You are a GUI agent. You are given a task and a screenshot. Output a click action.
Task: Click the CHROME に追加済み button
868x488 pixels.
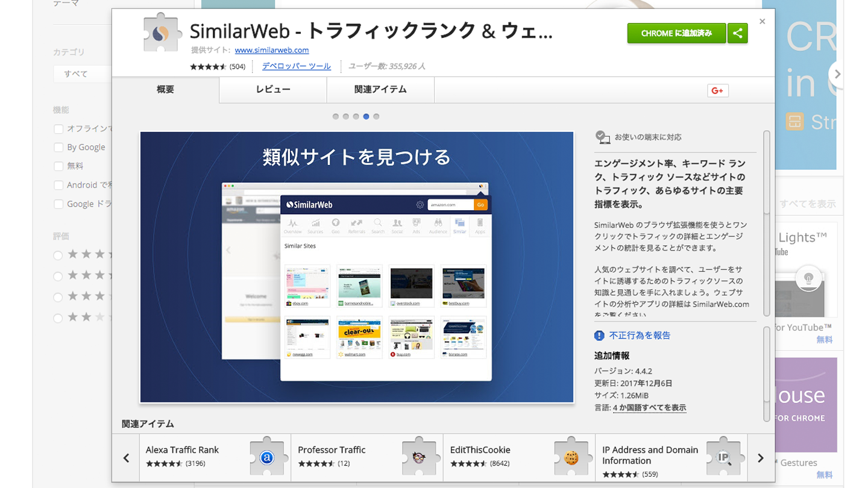point(676,34)
